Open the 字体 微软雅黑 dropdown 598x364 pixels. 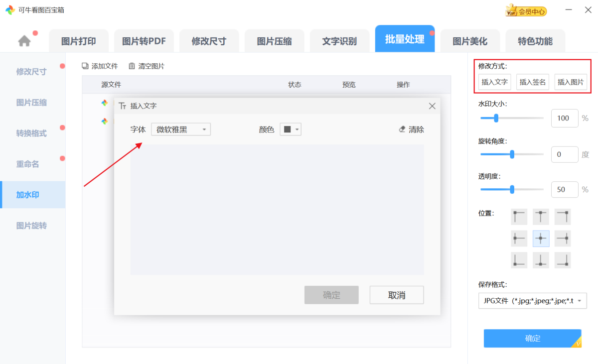point(181,129)
